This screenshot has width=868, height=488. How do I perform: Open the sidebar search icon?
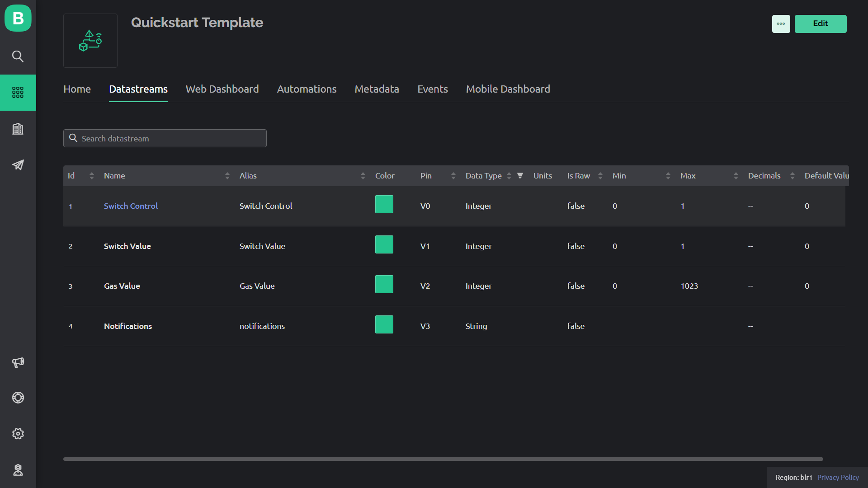pos(18,56)
